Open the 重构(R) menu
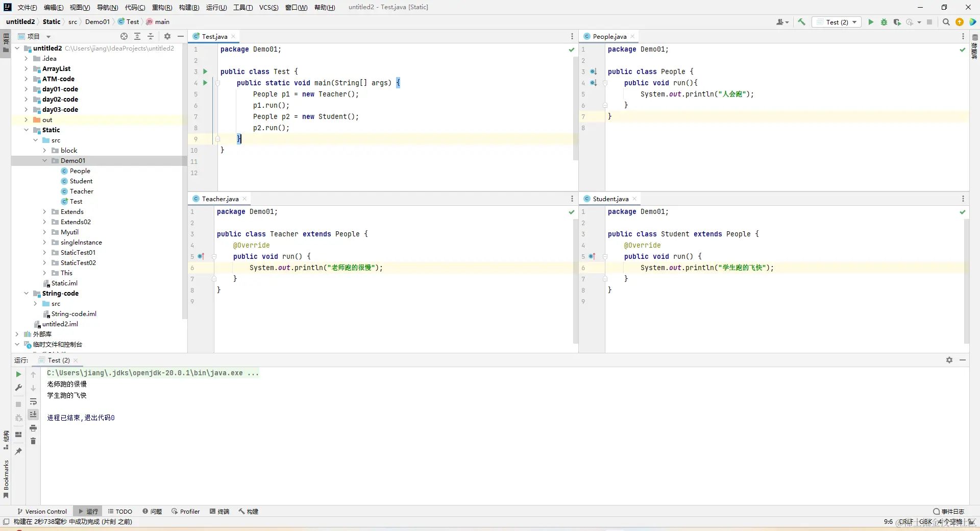 [162, 7]
